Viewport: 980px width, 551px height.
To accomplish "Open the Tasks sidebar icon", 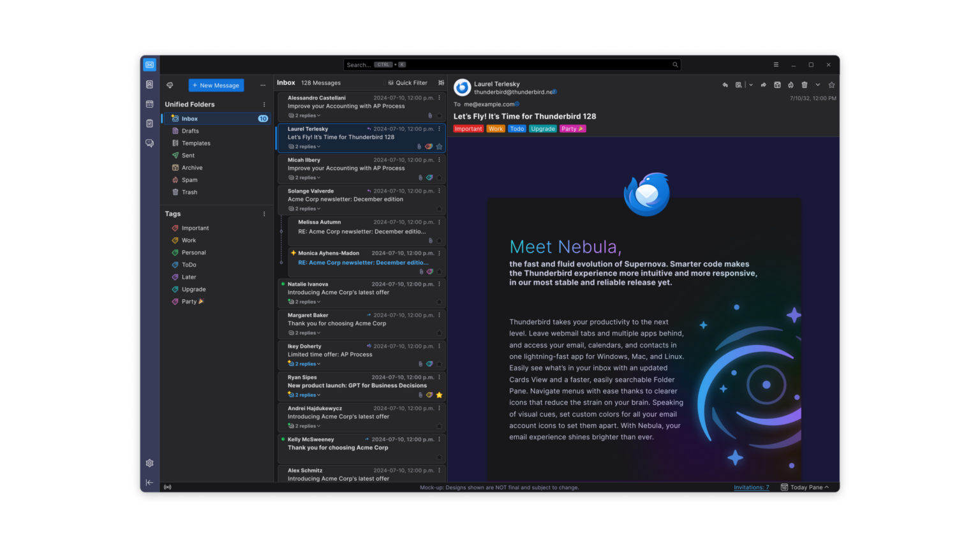I will 149,123.
